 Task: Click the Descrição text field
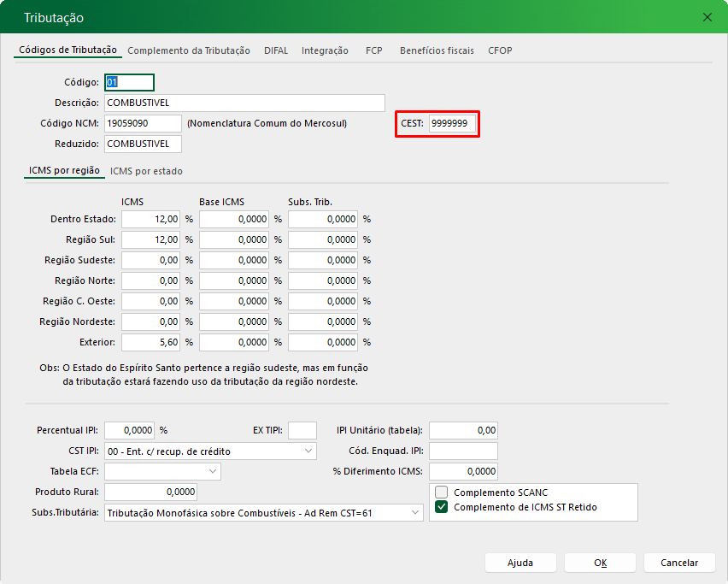244,103
